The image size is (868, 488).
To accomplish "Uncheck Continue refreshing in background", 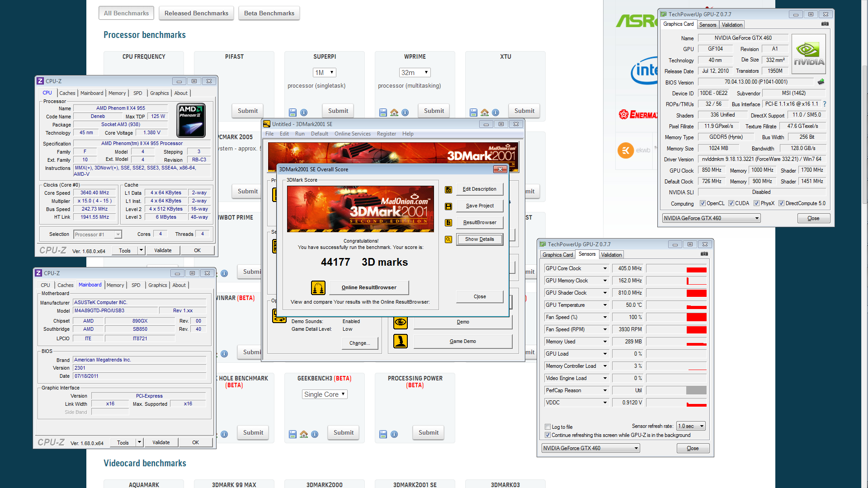I will pos(548,435).
